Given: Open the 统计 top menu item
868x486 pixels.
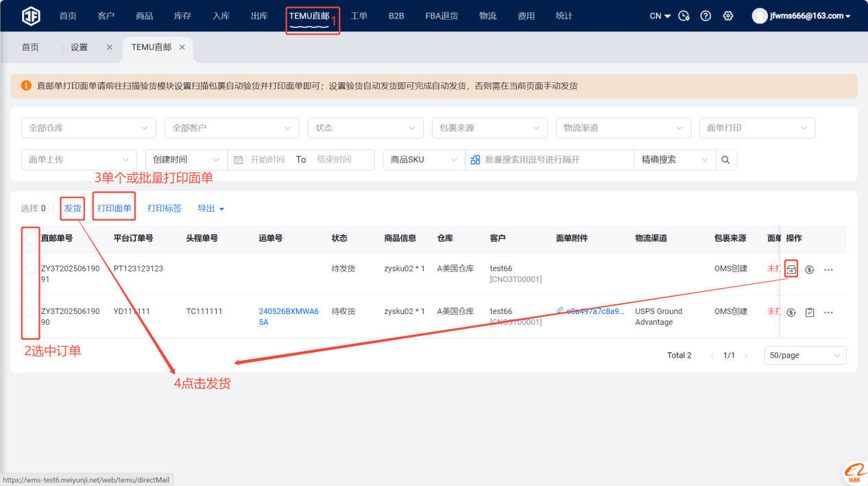Looking at the screenshot, I should pos(564,16).
